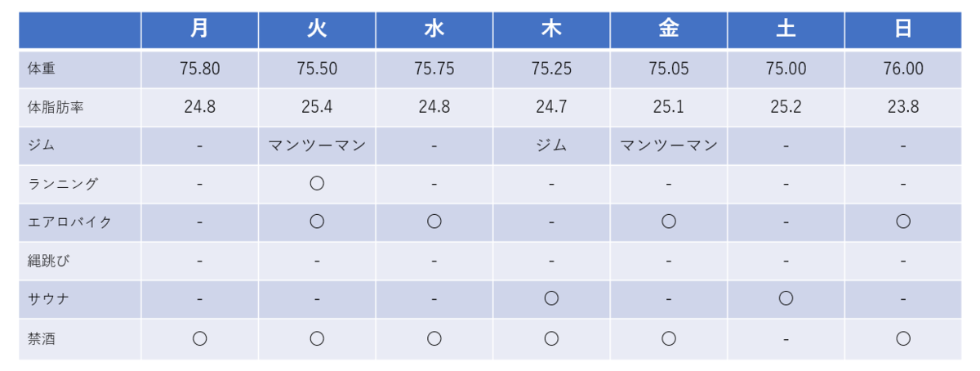Click the Sunday エアロバイク circle mark
This screenshot has height=371, width=980.
[x=902, y=221]
